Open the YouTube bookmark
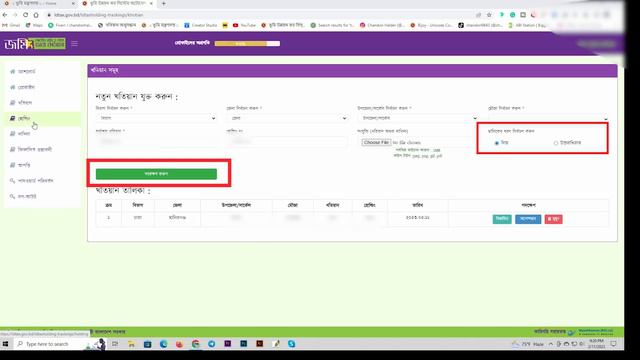This screenshot has width=640, height=360. click(x=244, y=25)
